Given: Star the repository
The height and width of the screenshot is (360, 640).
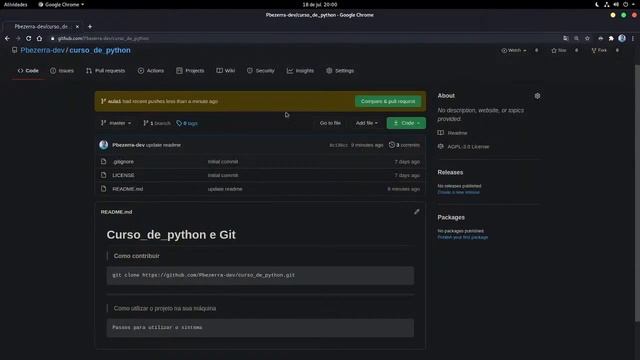Looking at the screenshot, I should pyautogui.click(x=559, y=50).
